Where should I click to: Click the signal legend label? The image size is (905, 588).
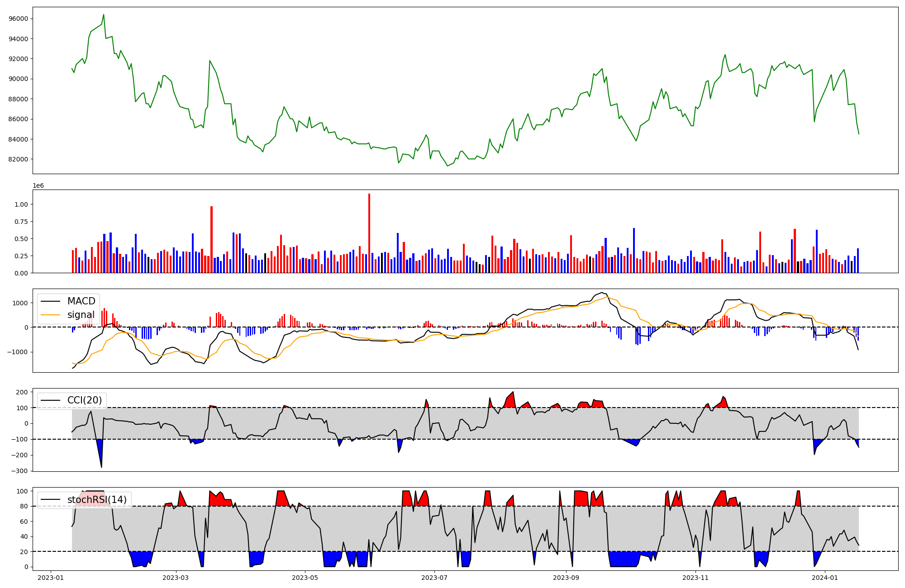click(81, 315)
